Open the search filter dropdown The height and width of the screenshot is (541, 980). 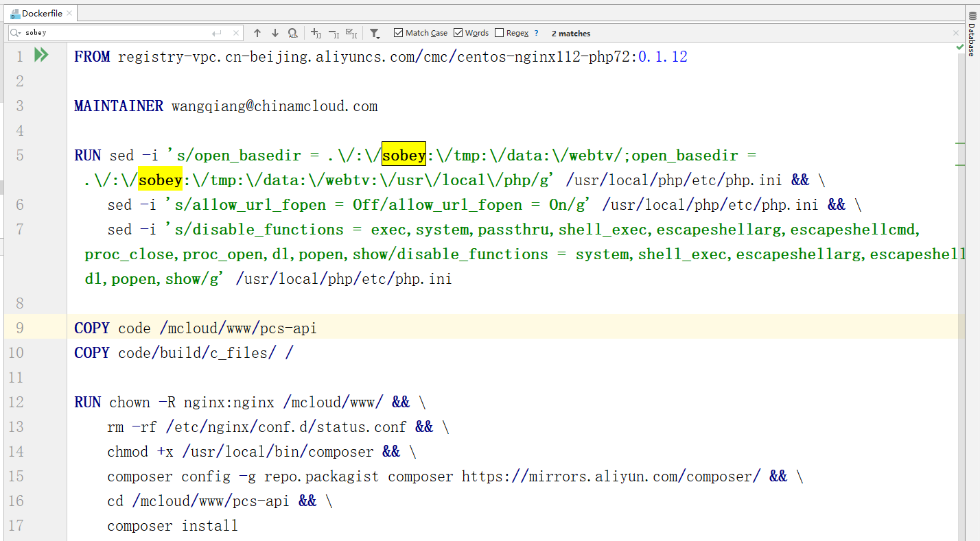click(x=374, y=33)
